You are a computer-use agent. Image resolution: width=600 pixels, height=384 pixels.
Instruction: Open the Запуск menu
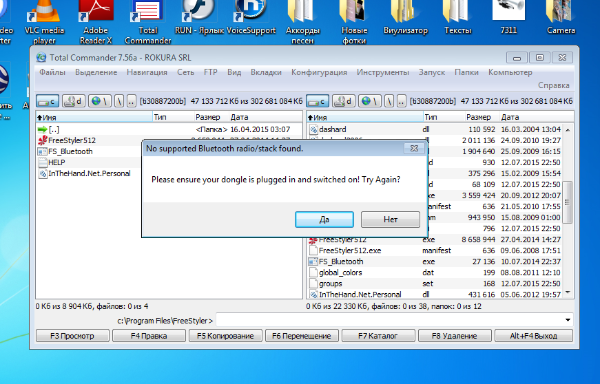click(432, 72)
